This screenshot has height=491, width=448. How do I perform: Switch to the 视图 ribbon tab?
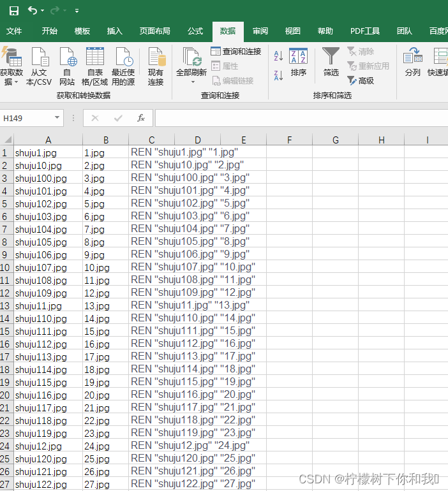coord(293,31)
